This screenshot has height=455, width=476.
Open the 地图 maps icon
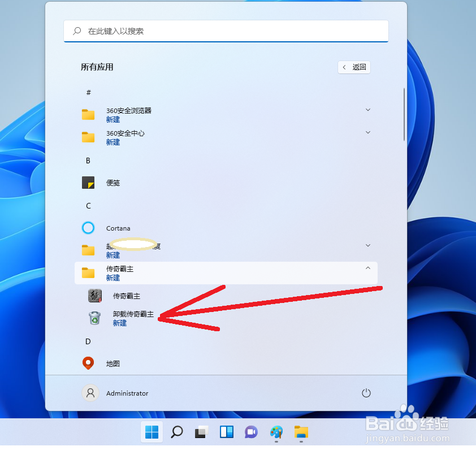(x=88, y=363)
